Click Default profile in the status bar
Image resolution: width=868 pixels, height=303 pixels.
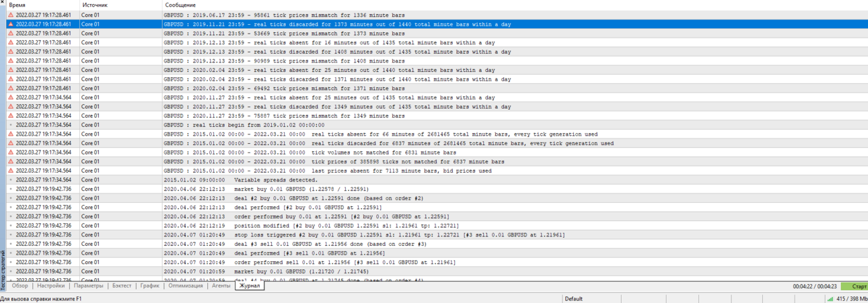(574, 299)
